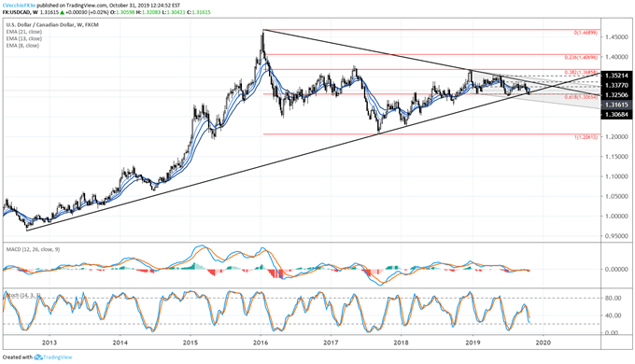Click the 1.30684 price label

pyautogui.click(x=616, y=115)
